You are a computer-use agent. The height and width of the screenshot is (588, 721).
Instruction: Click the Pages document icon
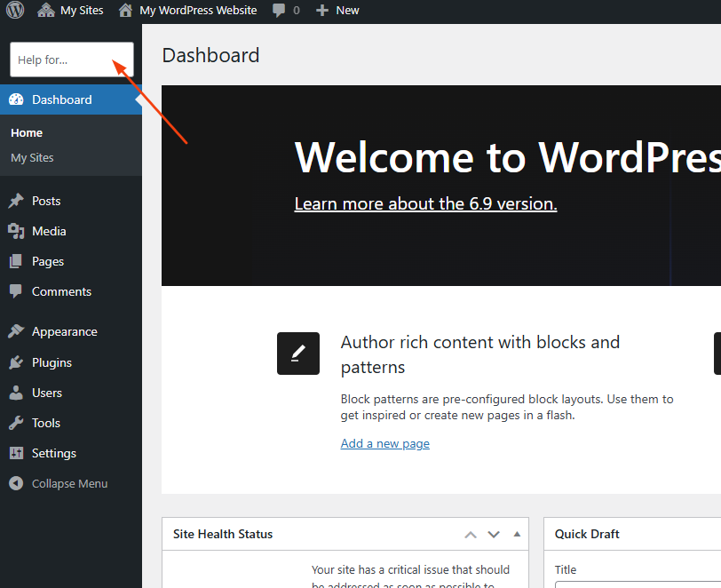click(16, 261)
